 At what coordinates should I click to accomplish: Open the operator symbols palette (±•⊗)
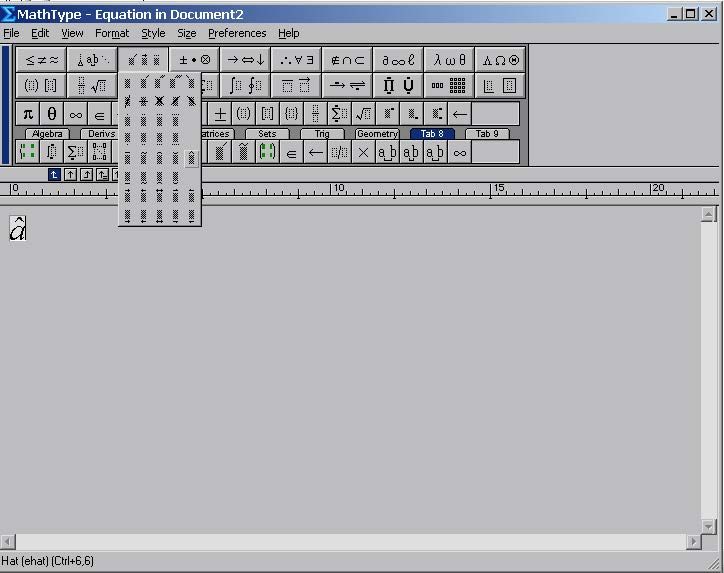(194, 60)
